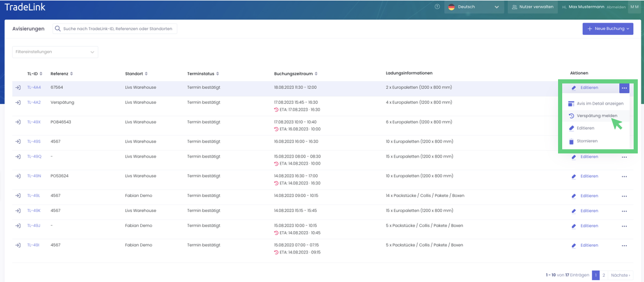Click the Nutzer verwalten button
Viewport: 644px width, 282px height.
[x=531, y=7]
